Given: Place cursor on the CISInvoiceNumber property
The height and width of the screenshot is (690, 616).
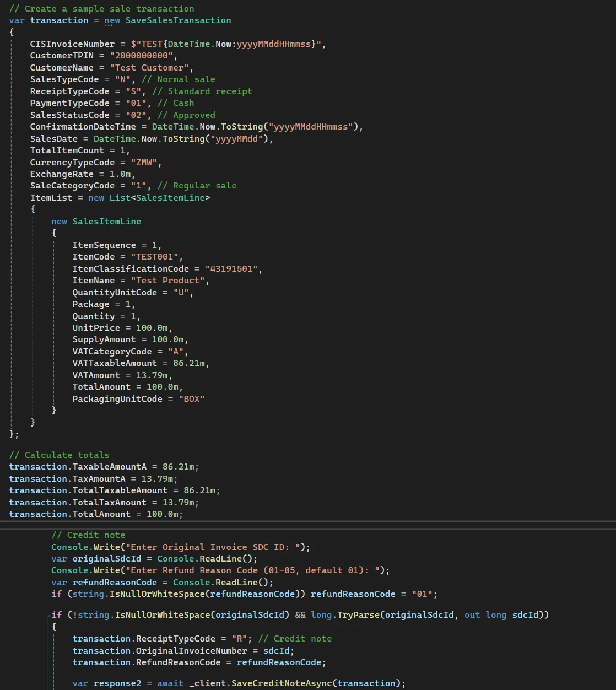Looking at the screenshot, I should [72, 44].
